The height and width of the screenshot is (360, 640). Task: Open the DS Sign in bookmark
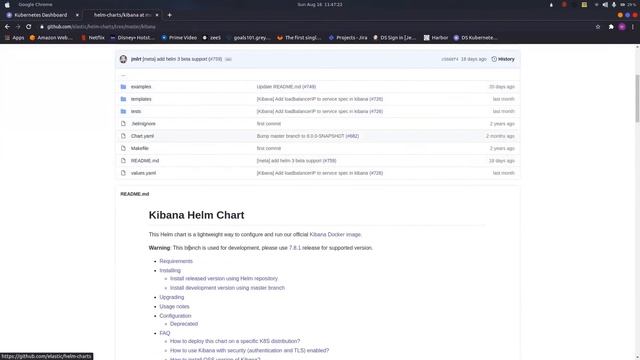(394, 38)
